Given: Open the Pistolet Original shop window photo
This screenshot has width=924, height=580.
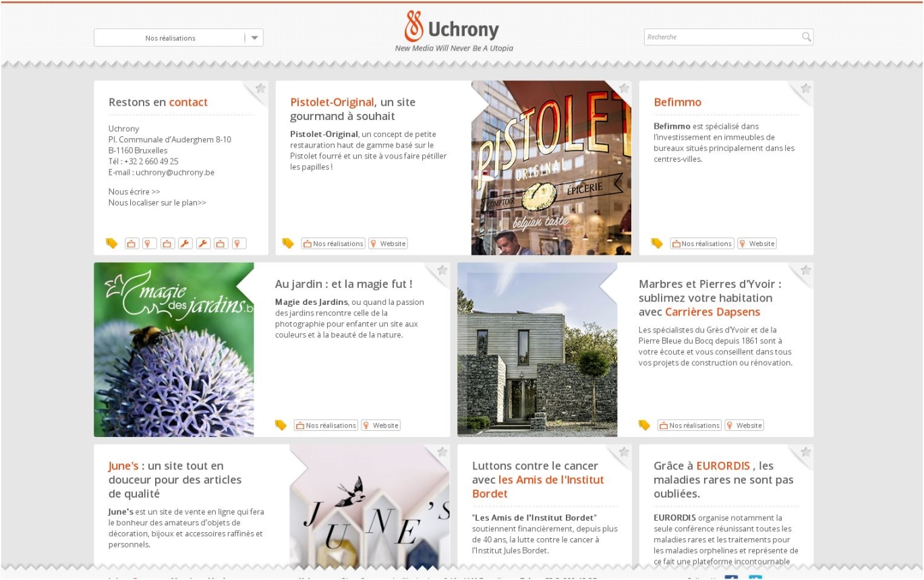Looking at the screenshot, I should [551, 168].
